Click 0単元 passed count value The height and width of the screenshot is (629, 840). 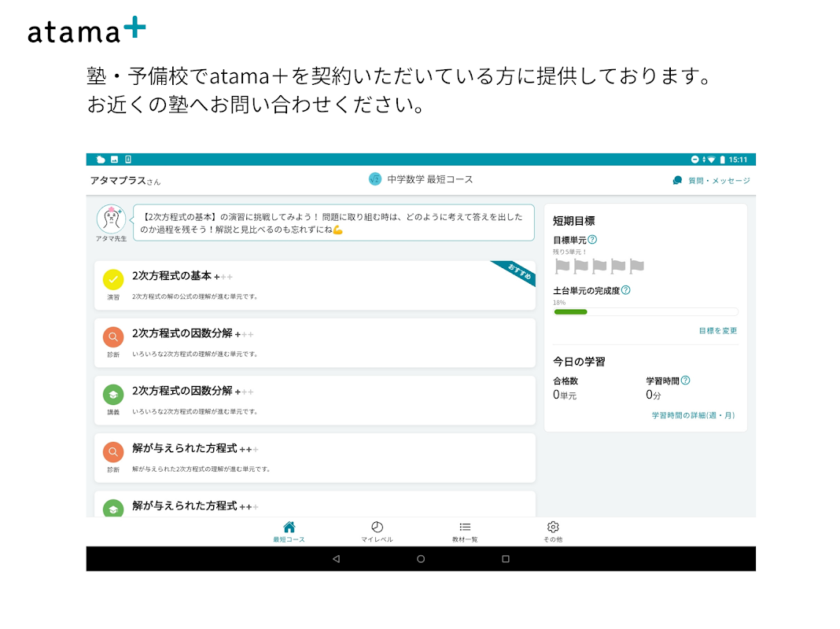(x=565, y=395)
